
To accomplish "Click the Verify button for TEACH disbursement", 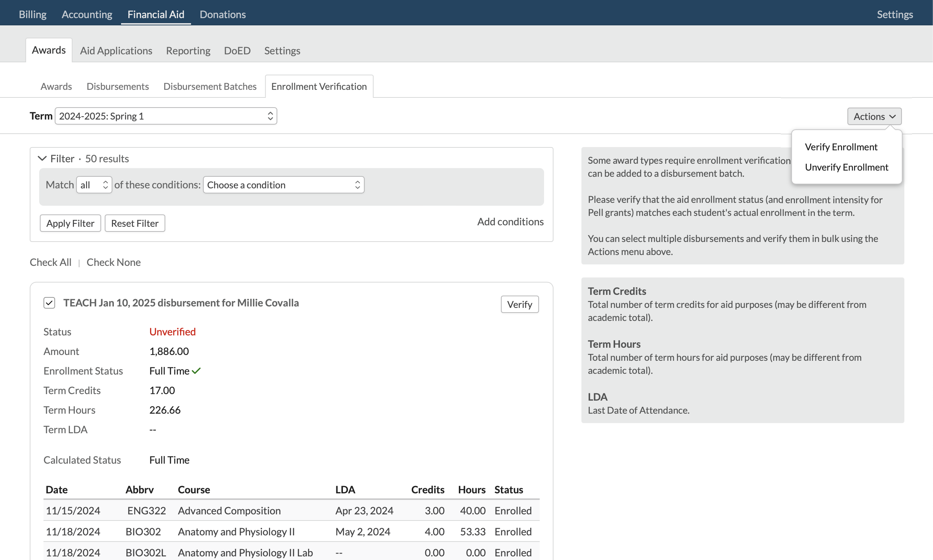I will (x=519, y=305).
